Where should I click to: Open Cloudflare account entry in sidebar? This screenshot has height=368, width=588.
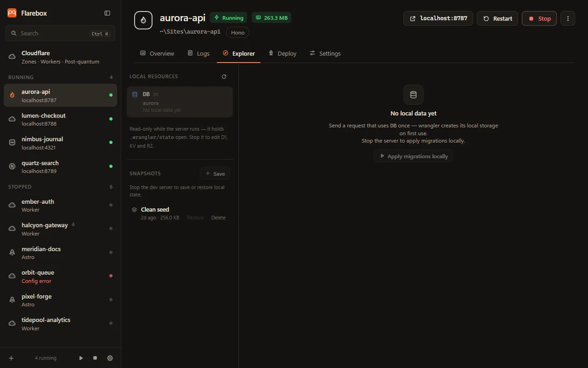pos(60,57)
